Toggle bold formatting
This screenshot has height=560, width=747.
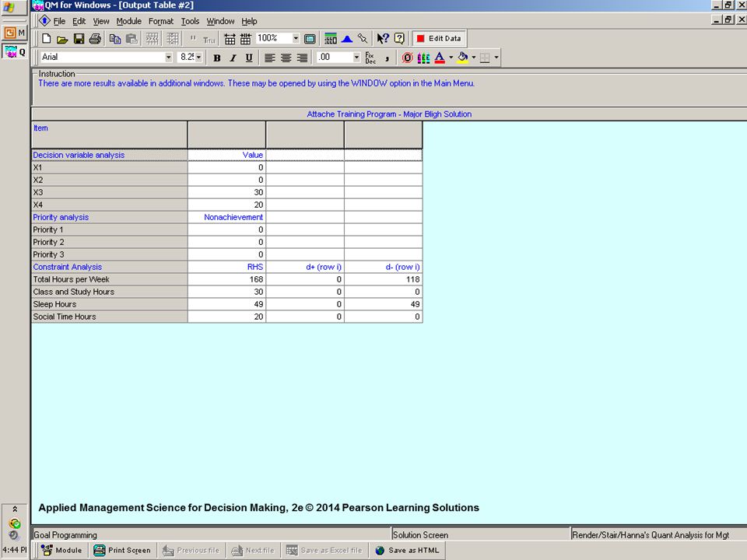point(217,58)
